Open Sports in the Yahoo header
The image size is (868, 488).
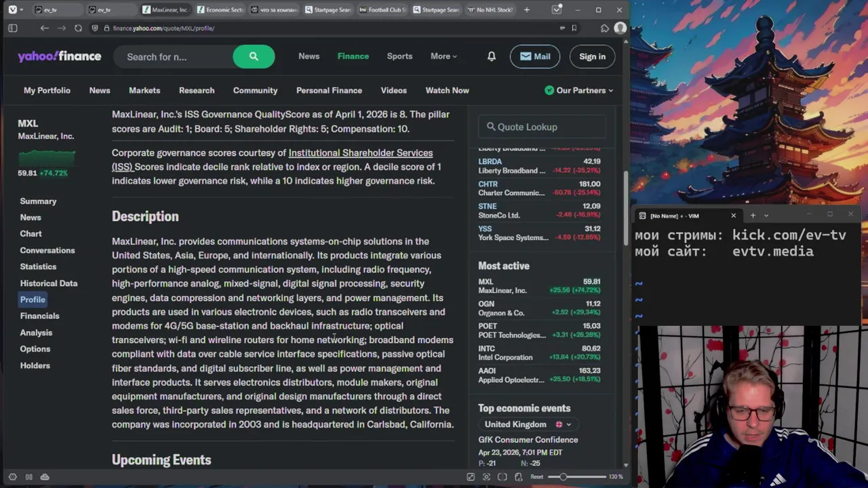point(399,56)
